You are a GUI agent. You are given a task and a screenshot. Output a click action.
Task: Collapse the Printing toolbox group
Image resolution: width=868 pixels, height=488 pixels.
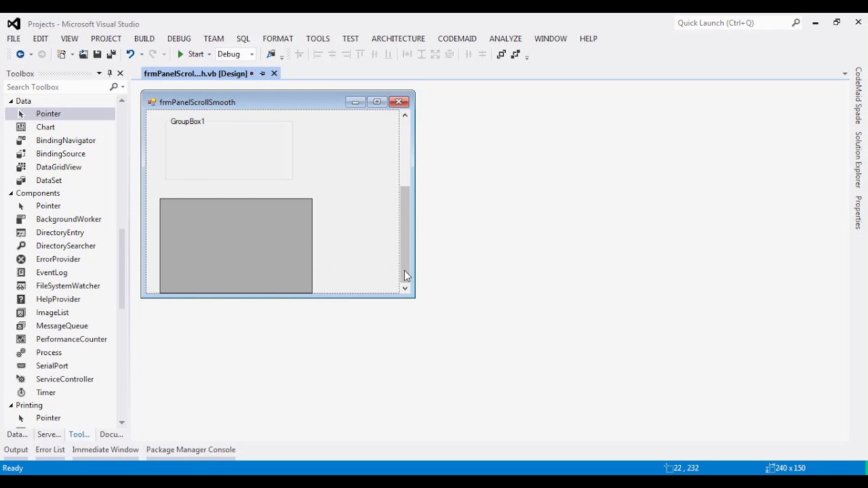[11, 405]
